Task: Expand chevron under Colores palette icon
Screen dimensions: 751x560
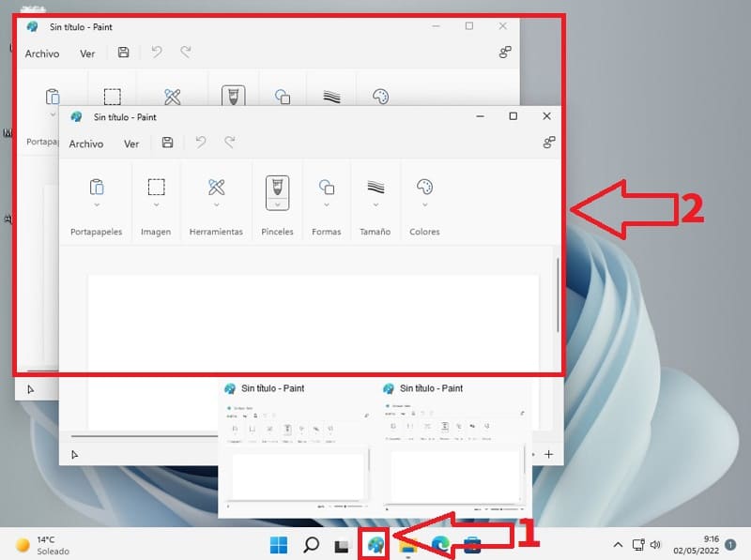Action: click(x=425, y=204)
